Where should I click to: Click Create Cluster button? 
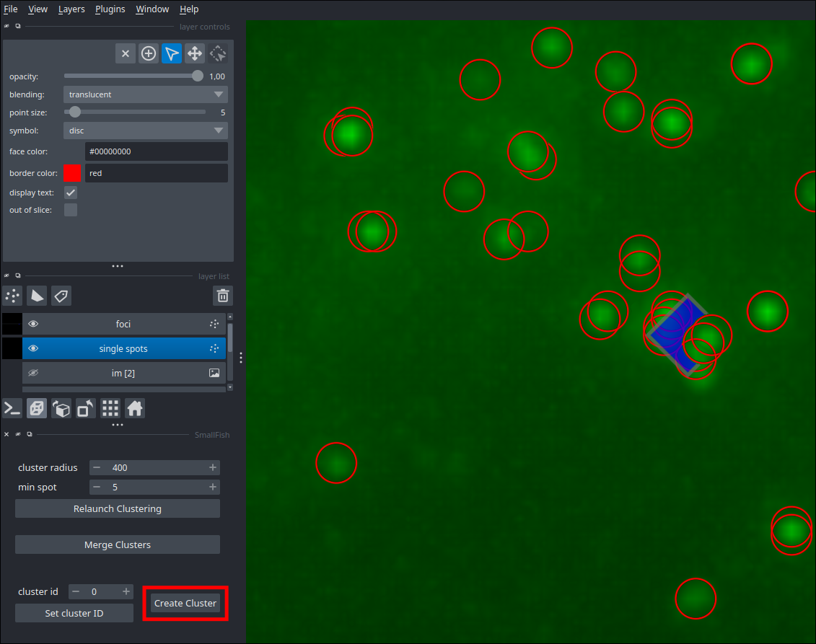click(185, 604)
